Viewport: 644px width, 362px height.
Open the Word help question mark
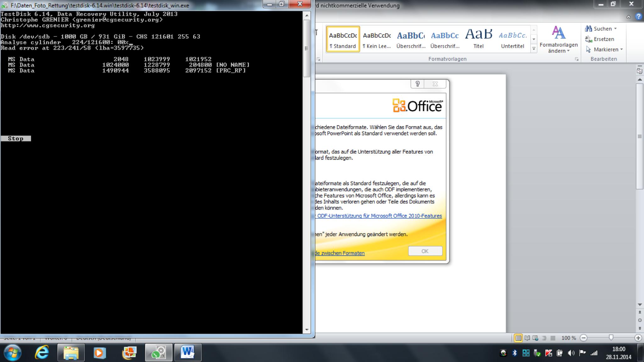click(x=638, y=17)
